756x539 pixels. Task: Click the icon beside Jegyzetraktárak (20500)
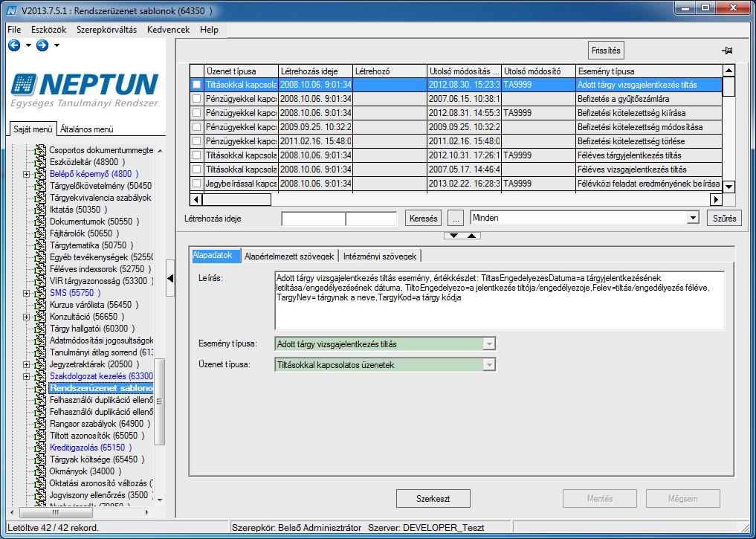pyautogui.click(x=40, y=364)
